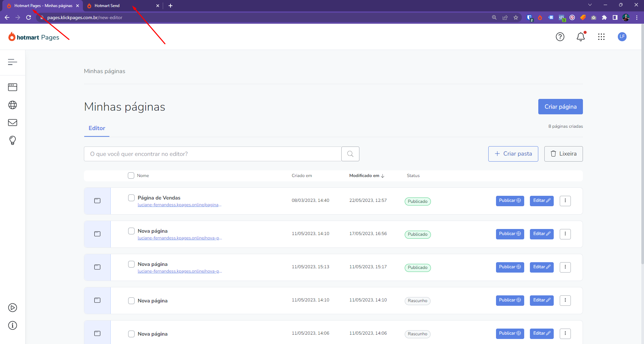Viewport: 644px width, 344px height.
Task: Select the globe Domains icon
Action: pos(12,105)
